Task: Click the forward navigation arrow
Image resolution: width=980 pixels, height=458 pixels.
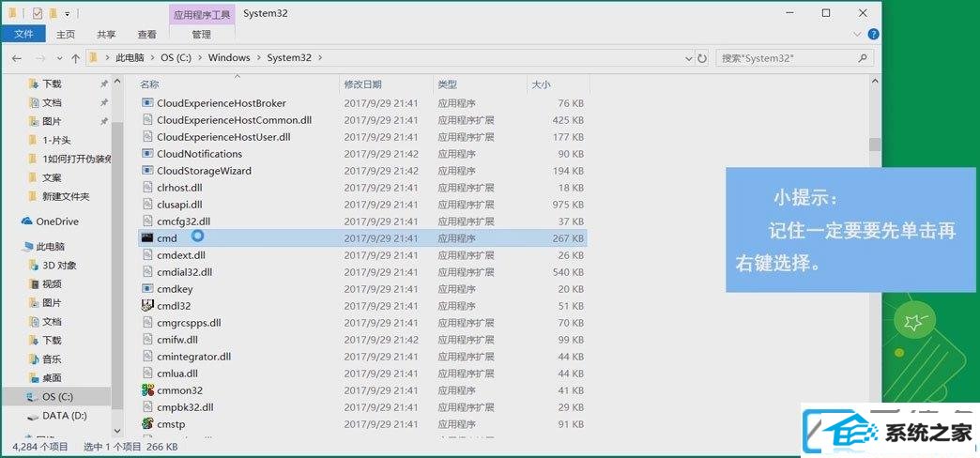Action: click(40, 58)
